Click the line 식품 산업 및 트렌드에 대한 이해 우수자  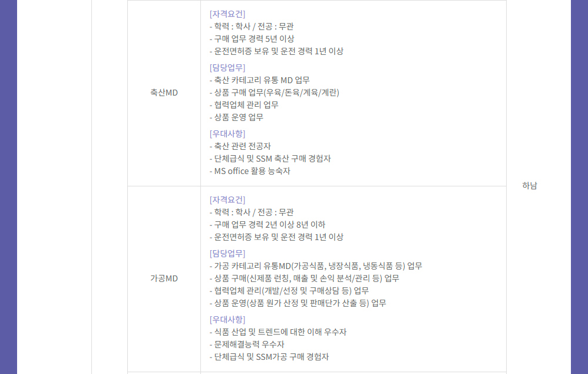278,332
